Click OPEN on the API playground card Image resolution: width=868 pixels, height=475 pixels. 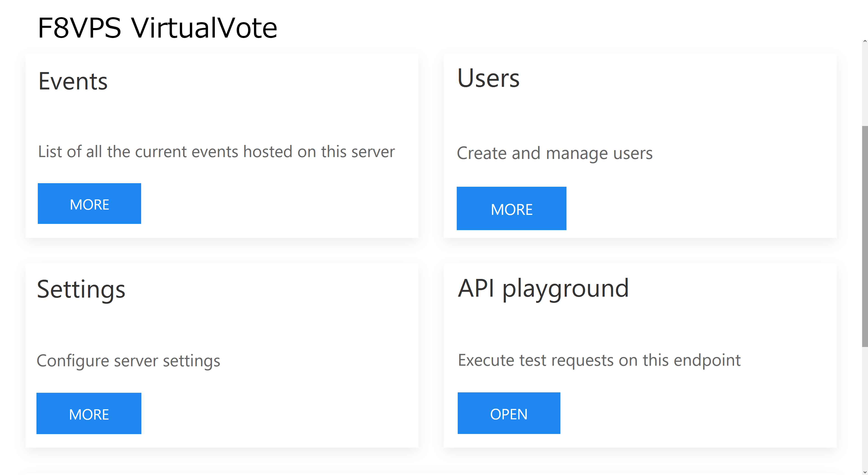point(509,413)
